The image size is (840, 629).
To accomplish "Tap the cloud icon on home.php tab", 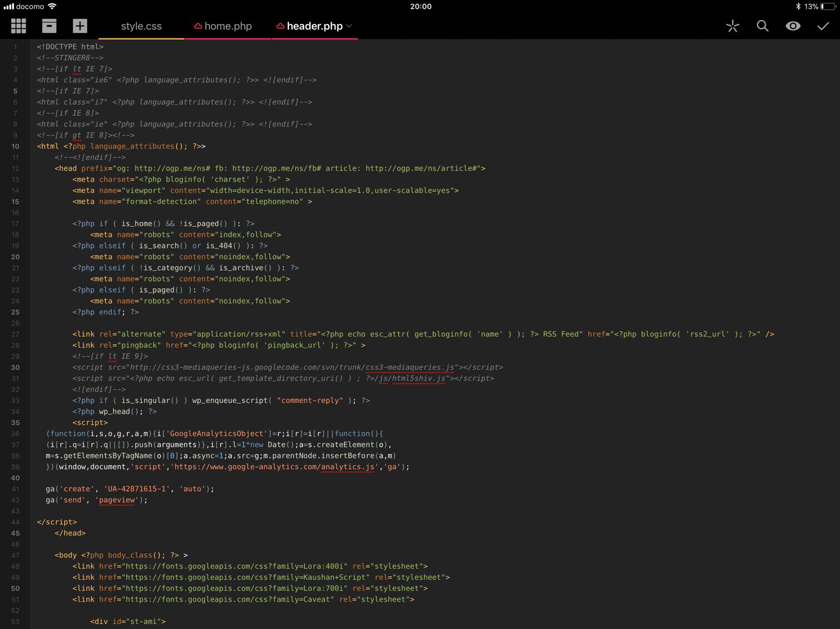I will [198, 26].
